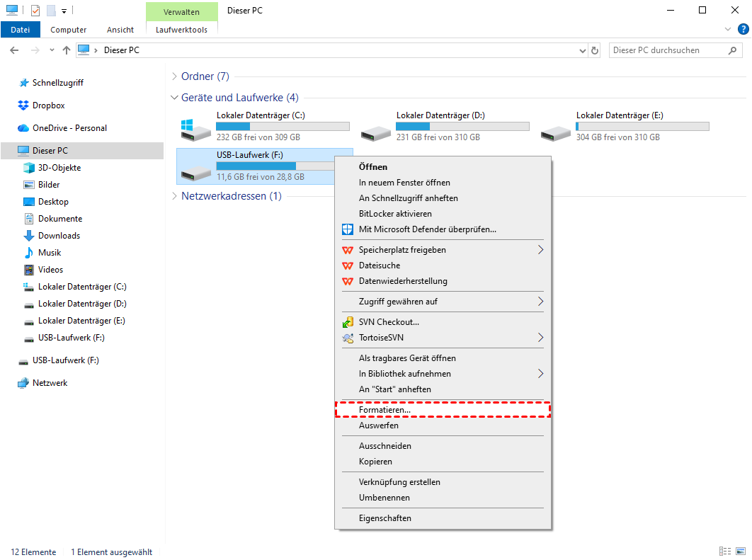Select Eigenschaften in context menu

[x=384, y=518]
